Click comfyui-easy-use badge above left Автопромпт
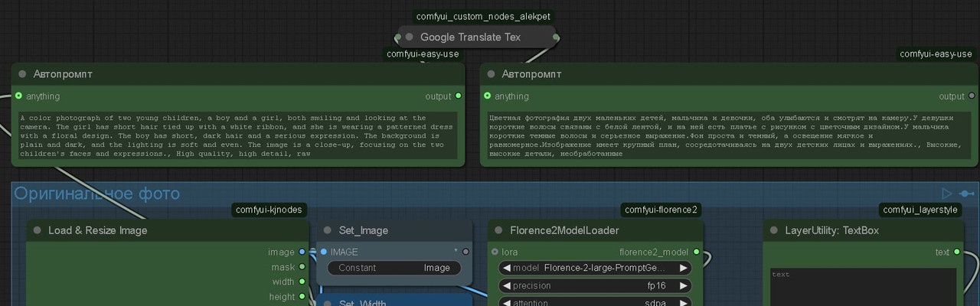Screen dimensions: 980x306 (423, 54)
